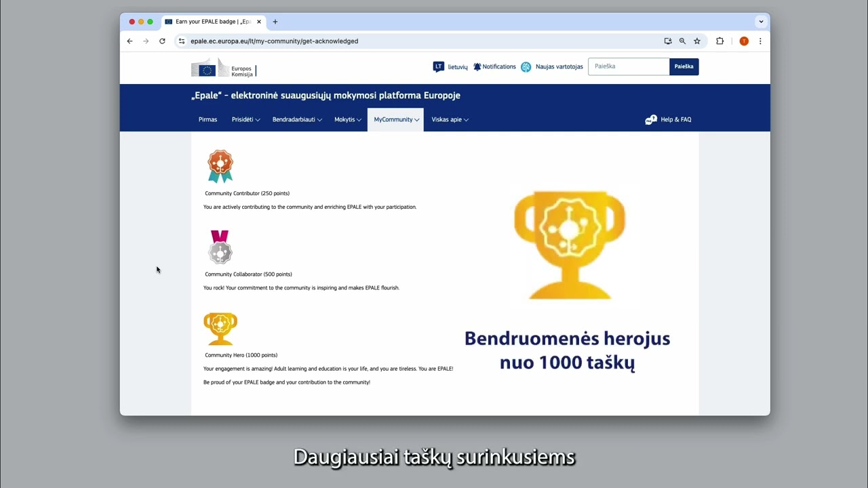Click 'Be proud of your EPALE badge' line
The width and height of the screenshot is (868, 488).
(x=287, y=382)
